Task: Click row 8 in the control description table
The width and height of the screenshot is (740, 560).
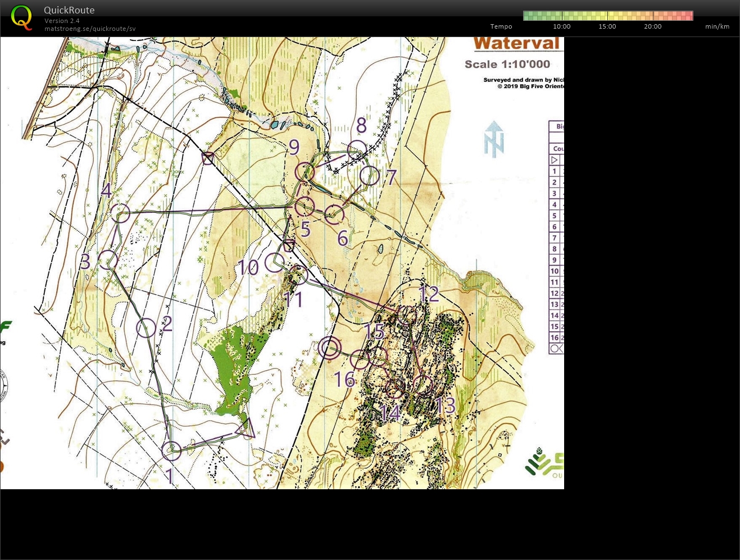Action: 556,249
